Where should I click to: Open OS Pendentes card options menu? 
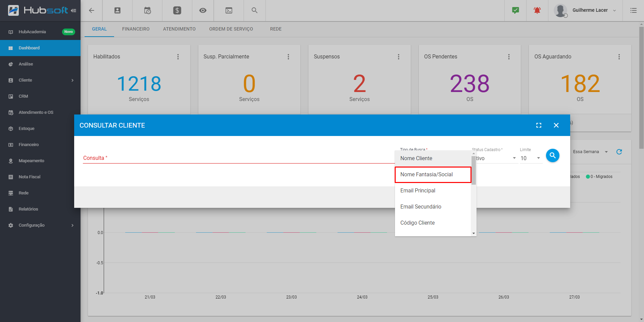pyautogui.click(x=509, y=57)
